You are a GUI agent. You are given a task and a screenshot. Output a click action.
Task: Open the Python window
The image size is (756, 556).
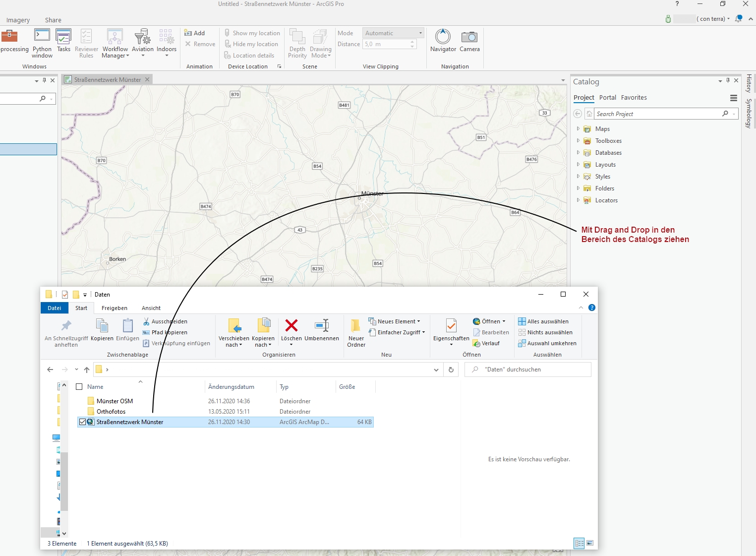(x=42, y=43)
